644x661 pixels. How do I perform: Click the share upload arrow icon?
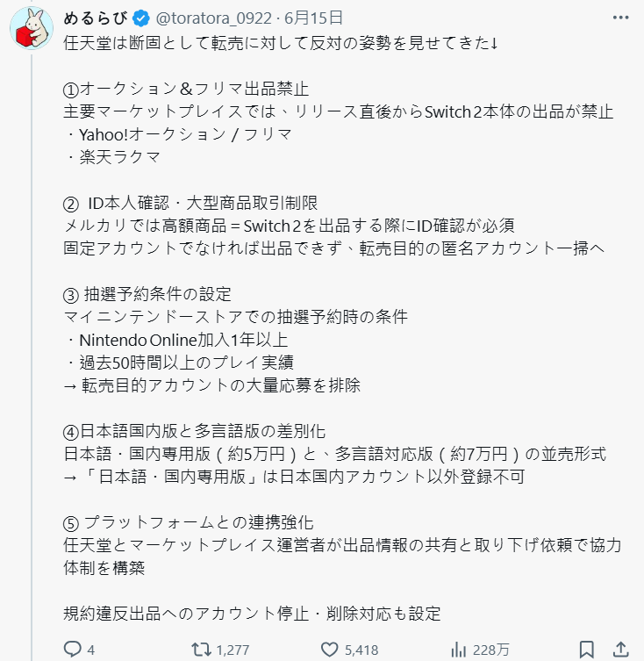[621, 650]
